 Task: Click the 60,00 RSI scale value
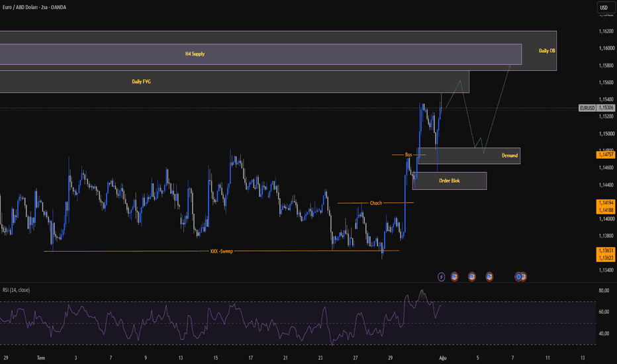pyautogui.click(x=604, y=312)
